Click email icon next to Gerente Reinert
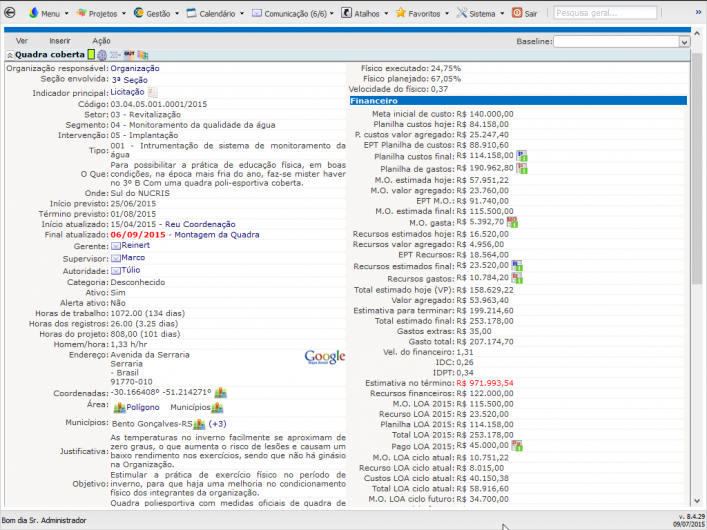Image resolution: width=707 pixels, height=530 pixels. click(115, 245)
